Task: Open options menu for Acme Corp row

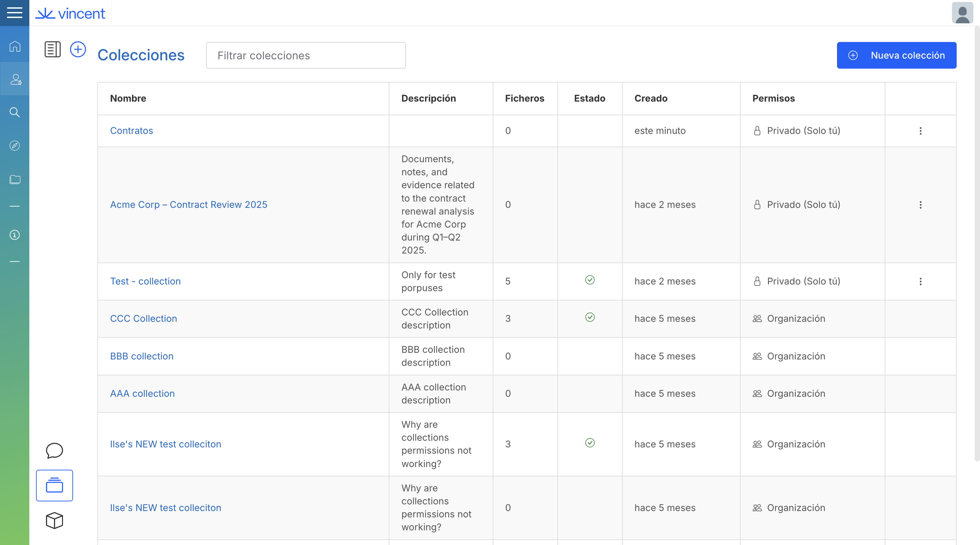Action: click(x=920, y=205)
